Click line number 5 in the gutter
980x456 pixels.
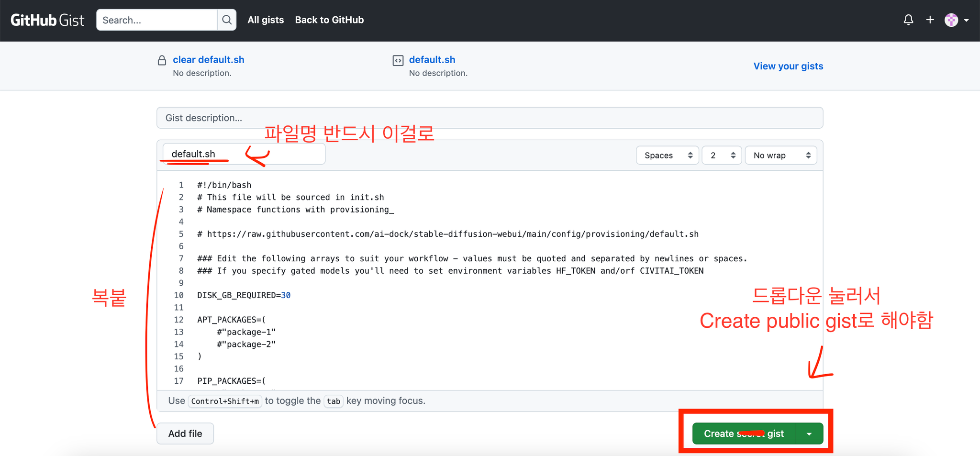pos(181,234)
